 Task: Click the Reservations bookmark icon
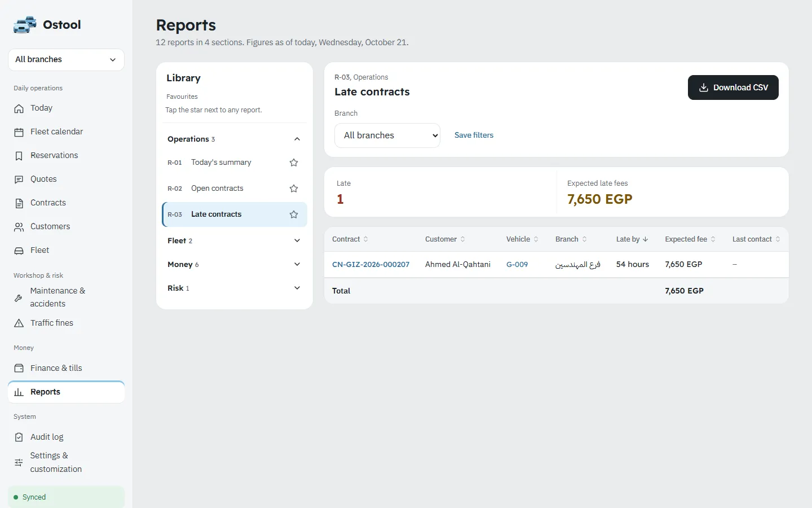tap(19, 156)
